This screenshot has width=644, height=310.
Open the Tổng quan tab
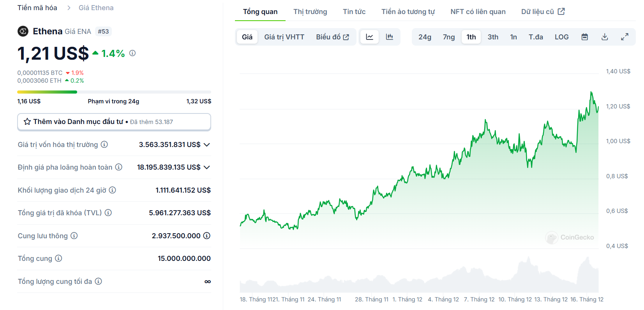260,12
